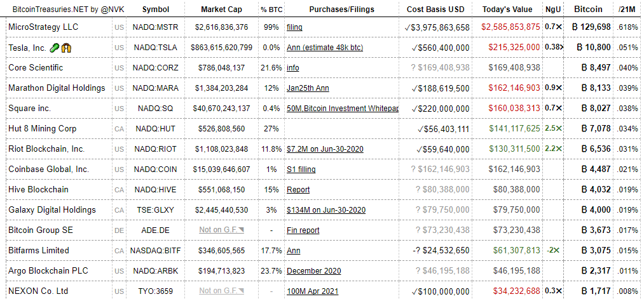Click the Bitcoin symbol in MicroStrategy's row
This screenshot has width=644, height=299.
(577, 27)
